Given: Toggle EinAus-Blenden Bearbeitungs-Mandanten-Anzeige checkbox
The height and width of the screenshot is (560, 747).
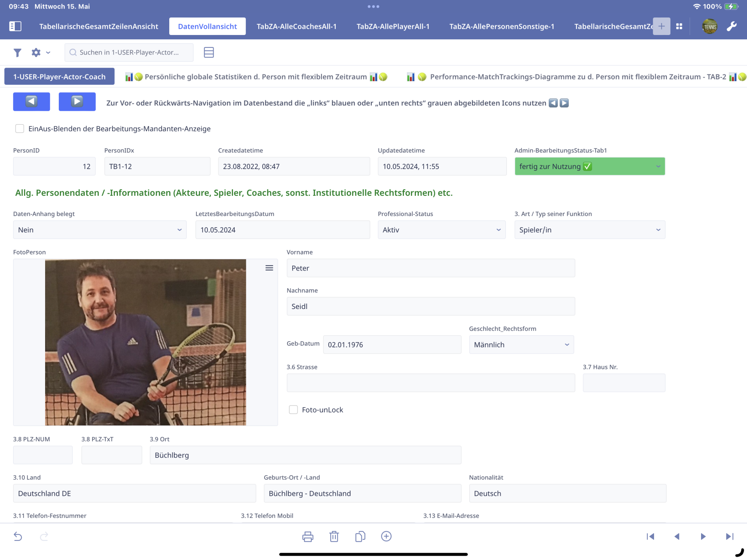Looking at the screenshot, I should 19,128.
